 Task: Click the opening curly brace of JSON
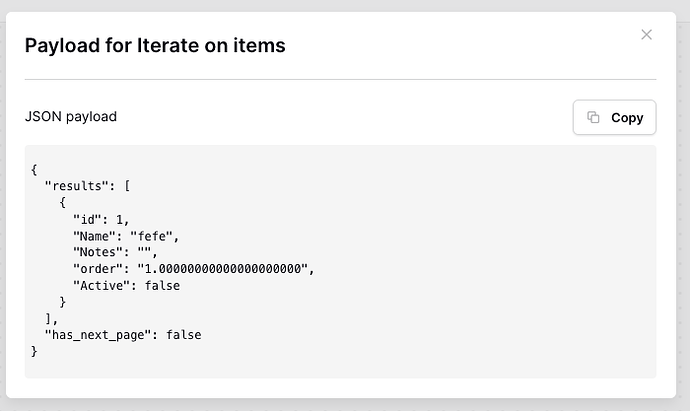coord(34,170)
